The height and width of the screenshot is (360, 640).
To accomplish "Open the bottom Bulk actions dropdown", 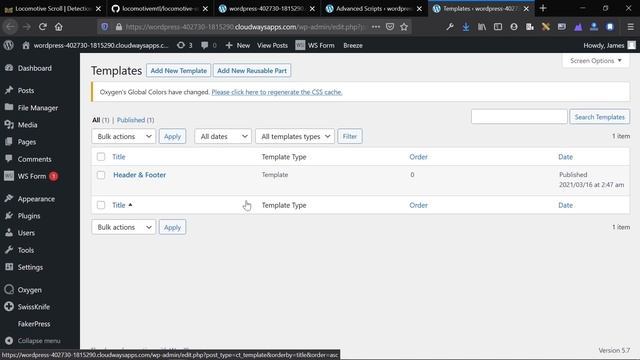I will click(x=124, y=227).
